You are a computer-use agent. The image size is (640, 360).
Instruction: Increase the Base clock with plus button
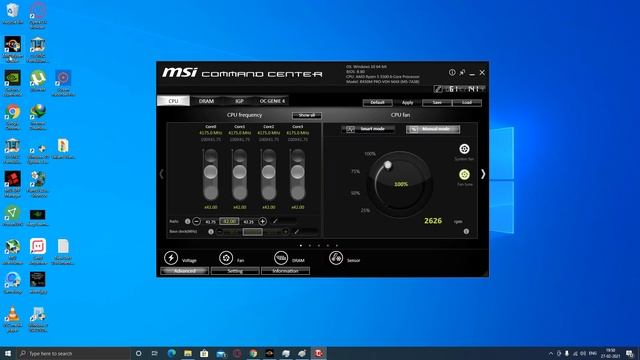pos(285,231)
